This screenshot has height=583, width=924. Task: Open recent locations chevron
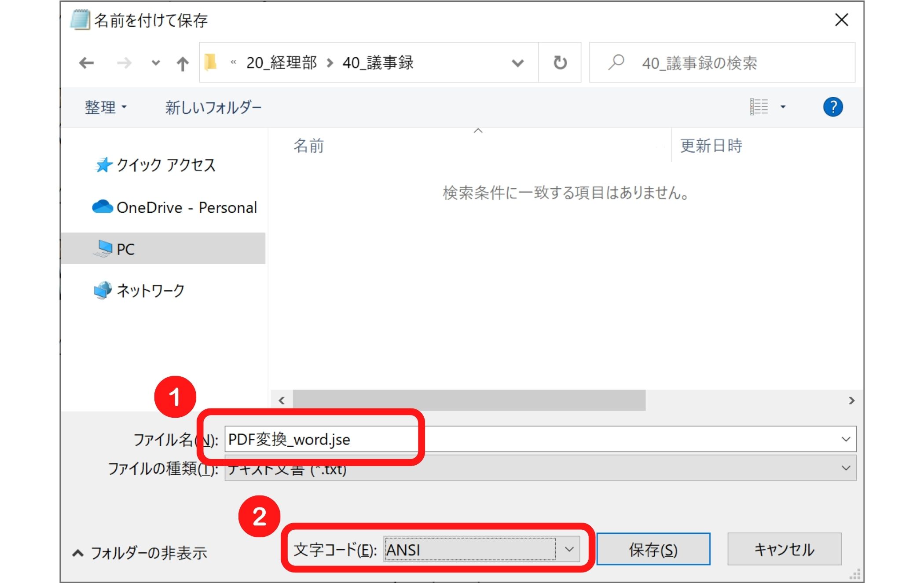(155, 63)
